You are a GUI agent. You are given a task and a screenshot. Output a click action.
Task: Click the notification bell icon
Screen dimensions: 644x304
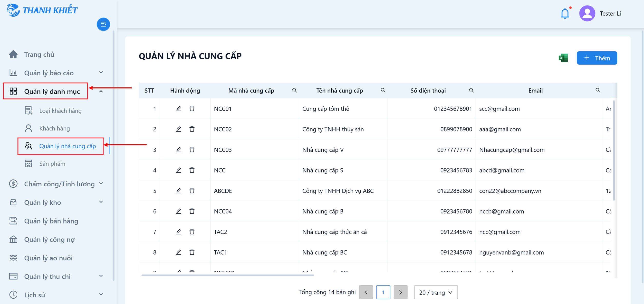[x=565, y=14]
